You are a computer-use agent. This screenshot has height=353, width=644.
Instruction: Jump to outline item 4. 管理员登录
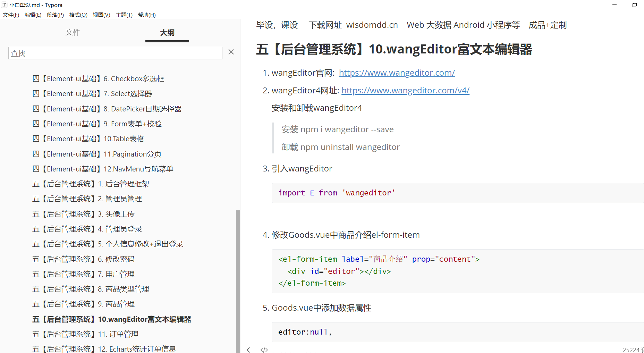pos(87,229)
